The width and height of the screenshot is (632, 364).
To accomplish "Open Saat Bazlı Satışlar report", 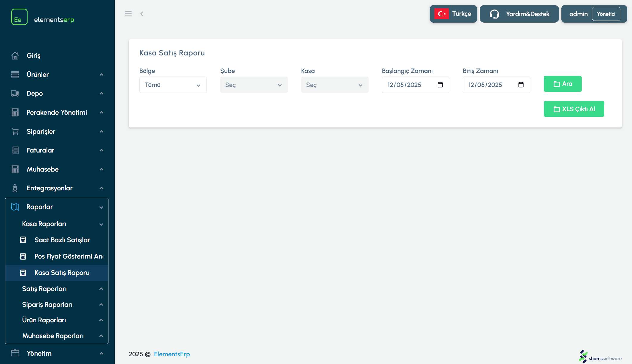I will click(x=62, y=240).
